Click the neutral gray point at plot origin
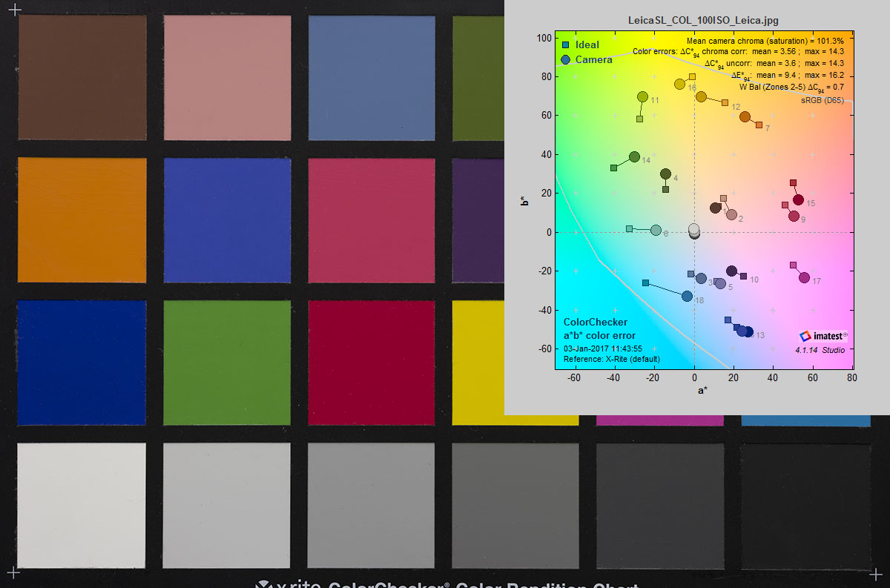Image resolution: width=890 pixels, height=588 pixels. 694,231
